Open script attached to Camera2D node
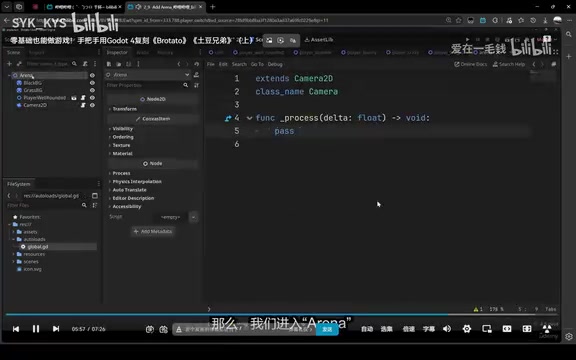 pos(83,105)
